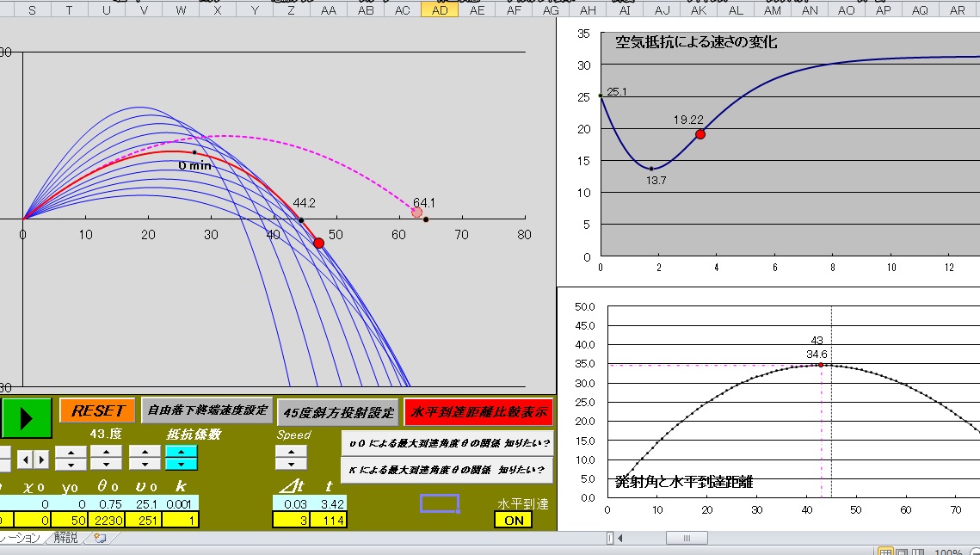Click the 44.2 data label on the trajectory chart

304,203
